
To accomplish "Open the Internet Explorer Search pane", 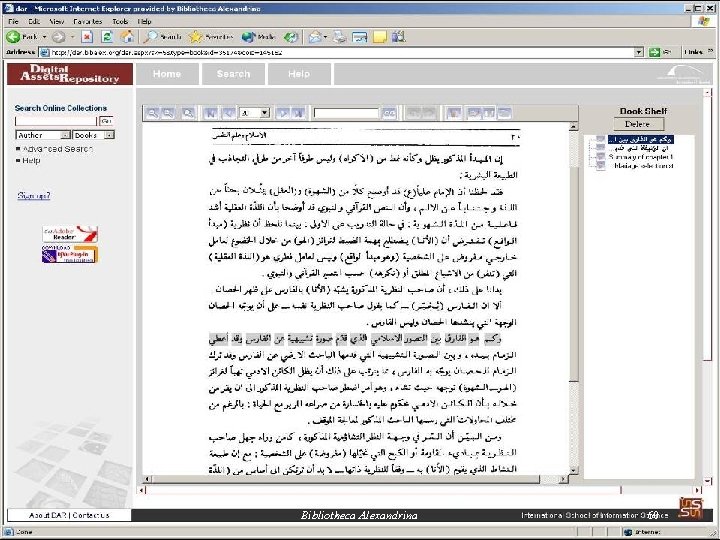I will [162, 37].
